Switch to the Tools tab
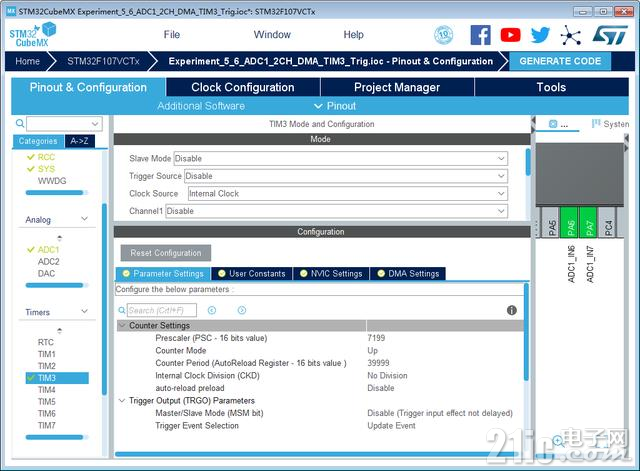This screenshot has width=640, height=471. (551, 87)
